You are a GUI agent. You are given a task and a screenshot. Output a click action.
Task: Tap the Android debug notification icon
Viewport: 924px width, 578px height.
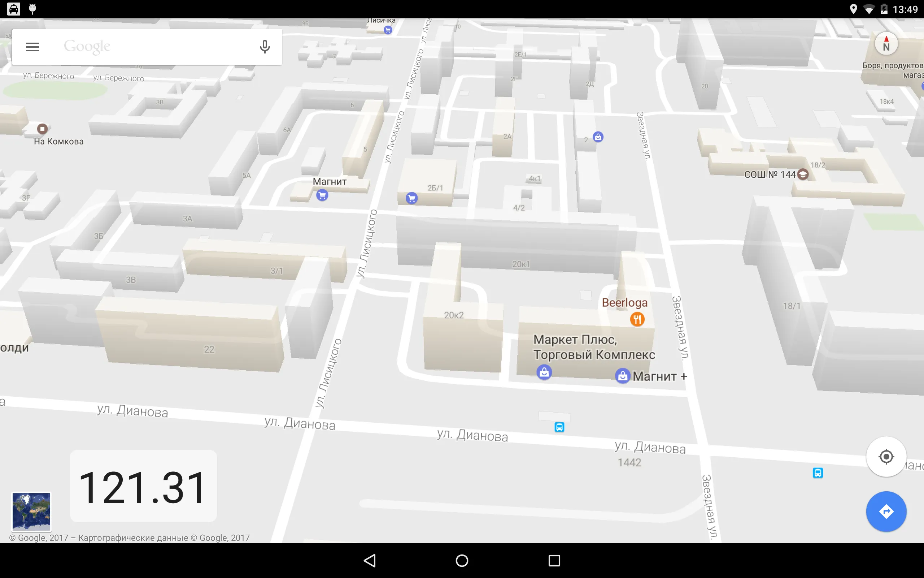click(x=32, y=9)
